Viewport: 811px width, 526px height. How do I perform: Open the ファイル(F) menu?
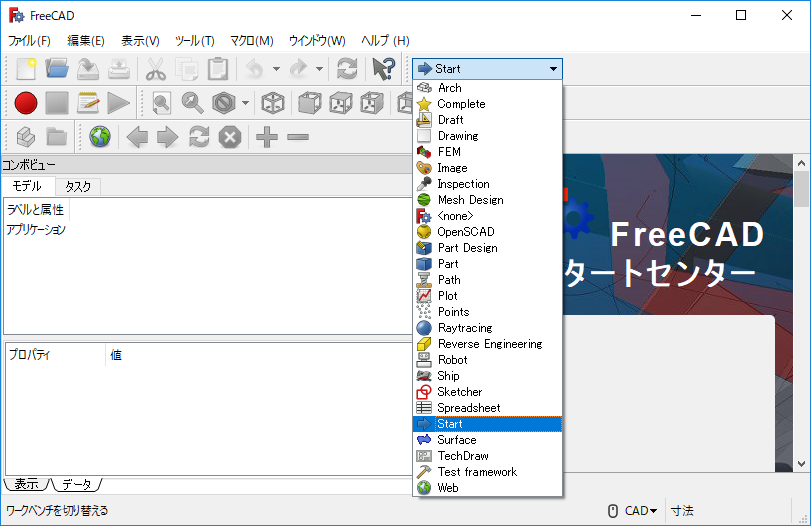[29, 40]
